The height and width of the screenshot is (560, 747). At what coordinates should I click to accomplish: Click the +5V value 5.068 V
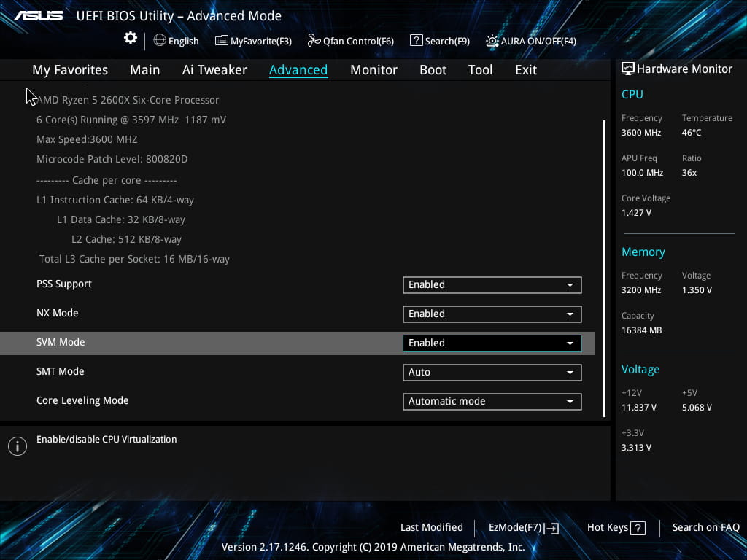pyautogui.click(x=697, y=408)
